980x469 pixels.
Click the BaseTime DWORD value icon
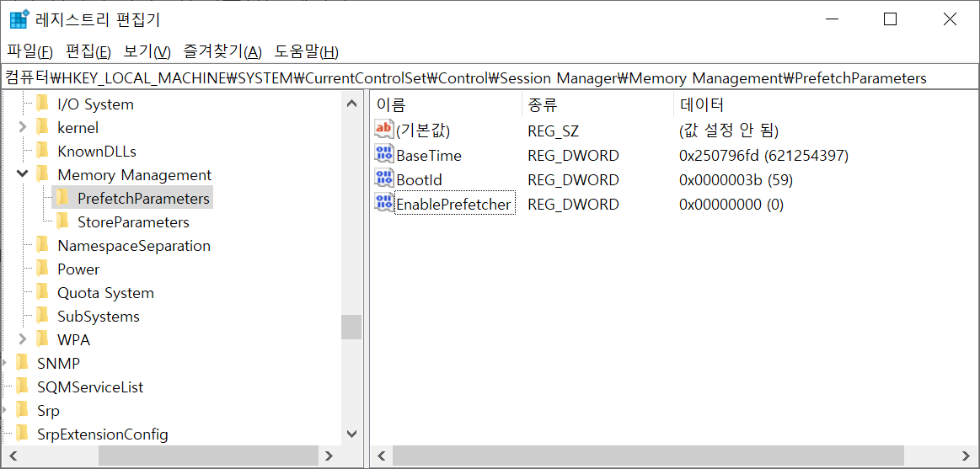click(384, 153)
